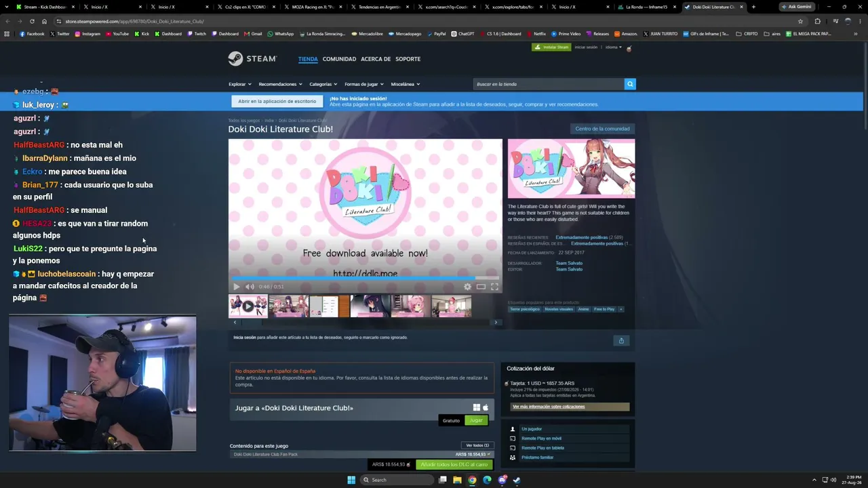This screenshot has height=488, width=868.
Task: Click the Steam logo in the header
Action: tap(252, 59)
